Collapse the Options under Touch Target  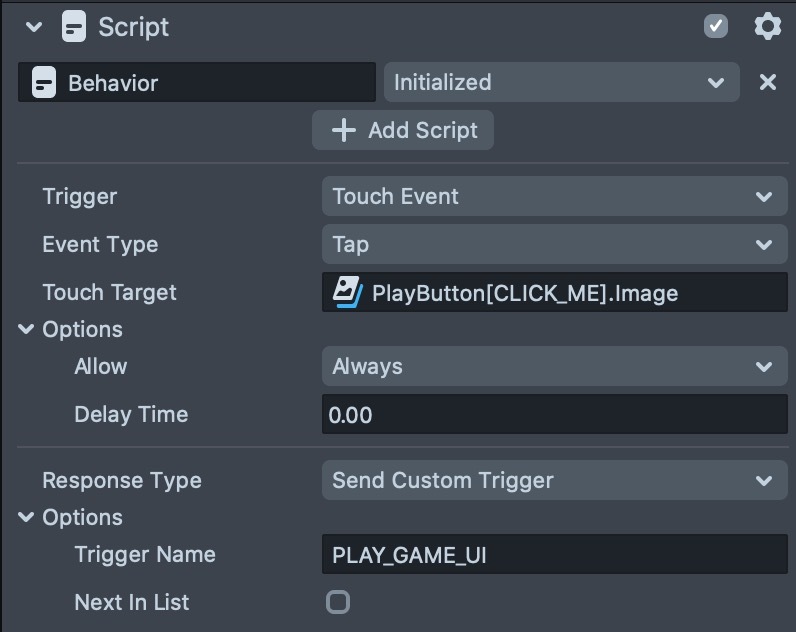click(x=26, y=330)
